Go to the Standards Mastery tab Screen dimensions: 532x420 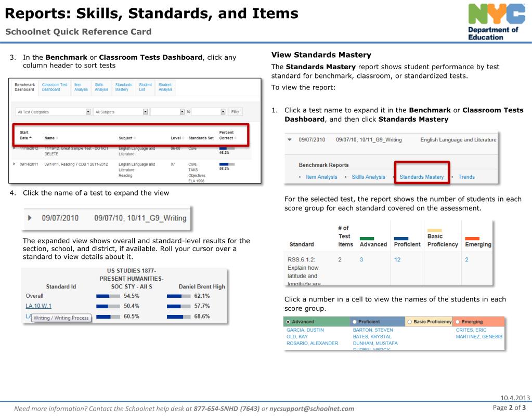(123, 87)
